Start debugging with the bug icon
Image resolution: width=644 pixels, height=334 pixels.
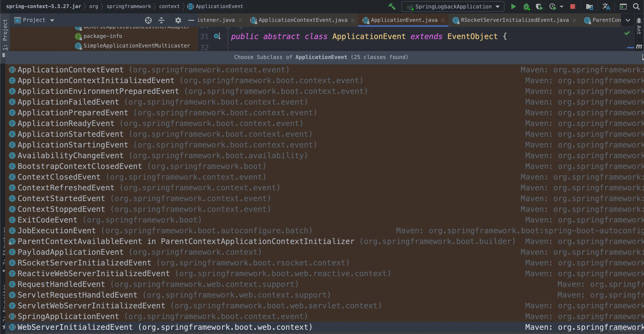click(526, 7)
